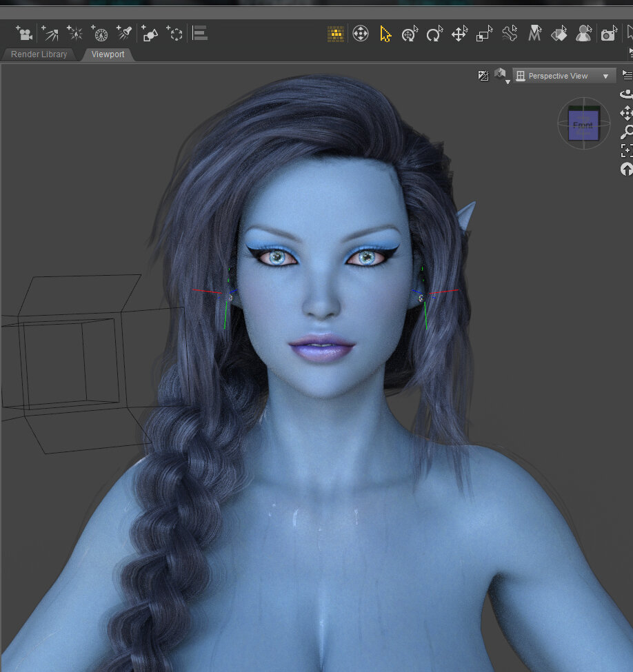
Task: Select the Surface Selection tool
Action: click(559, 34)
